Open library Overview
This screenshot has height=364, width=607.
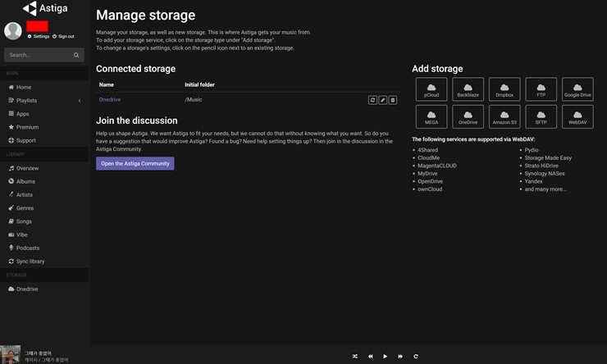24,168
